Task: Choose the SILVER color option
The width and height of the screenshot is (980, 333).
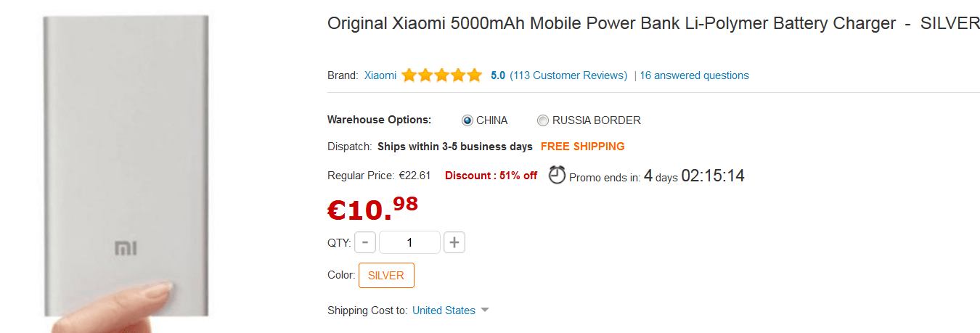Action: (x=386, y=276)
